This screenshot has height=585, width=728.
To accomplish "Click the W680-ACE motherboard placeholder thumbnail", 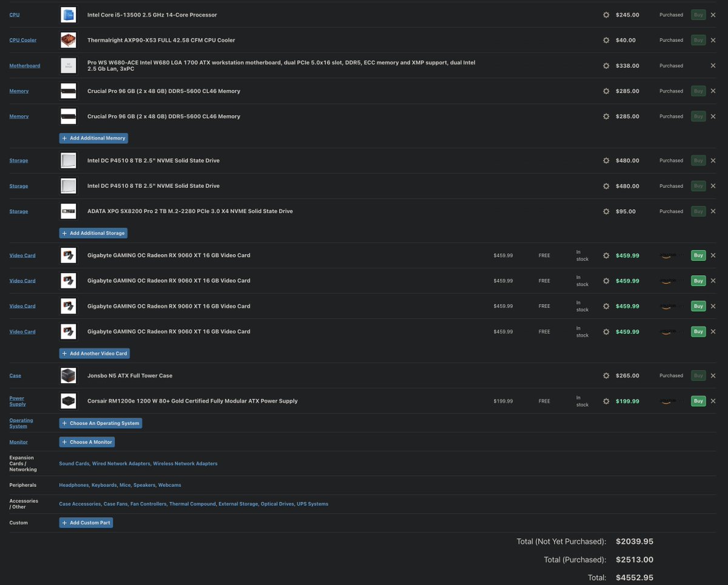I will (69, 65).
